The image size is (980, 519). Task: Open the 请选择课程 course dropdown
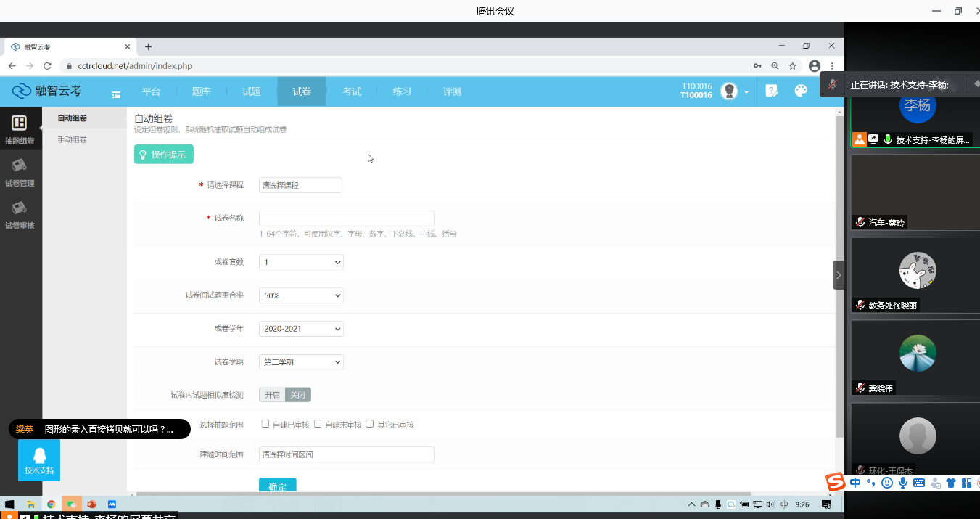300,185
